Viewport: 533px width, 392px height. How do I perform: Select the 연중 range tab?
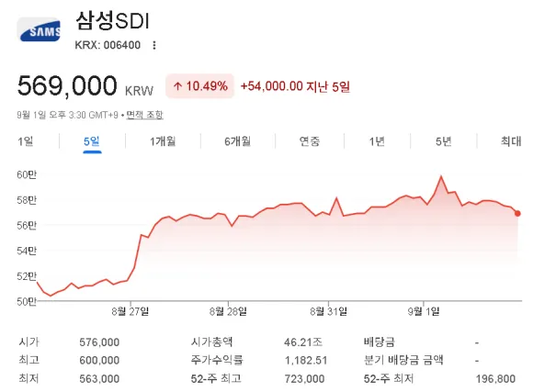point(310,141)
